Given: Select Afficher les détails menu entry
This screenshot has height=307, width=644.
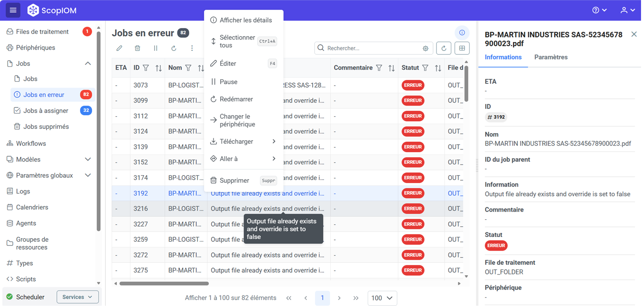Looking at the screenshot, I should (244, 20).
